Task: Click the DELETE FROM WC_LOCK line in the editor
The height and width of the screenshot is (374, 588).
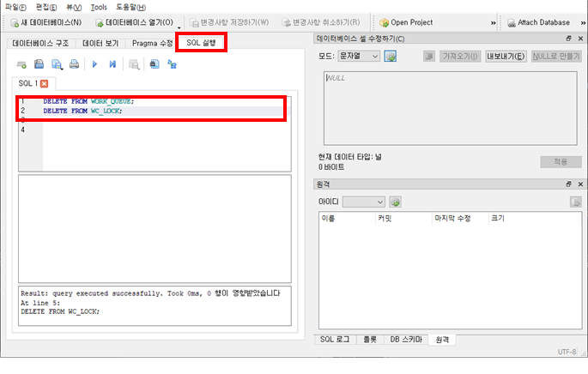Action: pos(82,111)
